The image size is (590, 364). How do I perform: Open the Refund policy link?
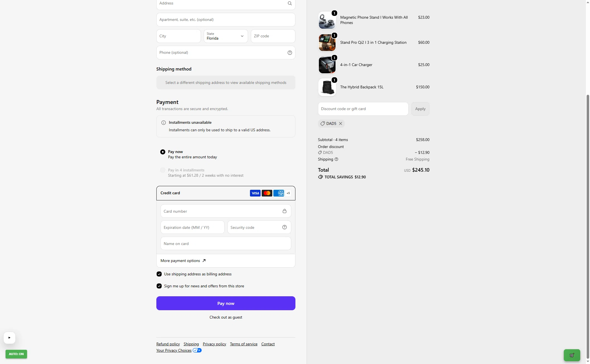point(168,344)
